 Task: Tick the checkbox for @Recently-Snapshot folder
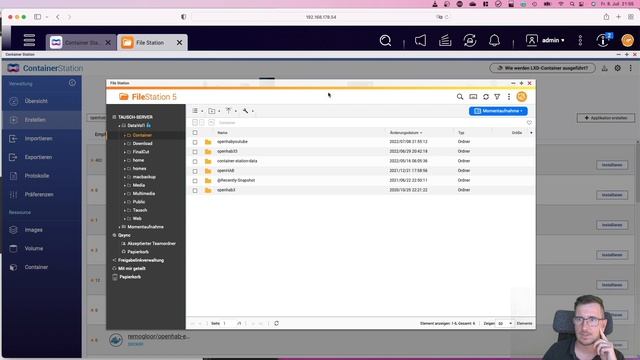(x=195, y=181)
